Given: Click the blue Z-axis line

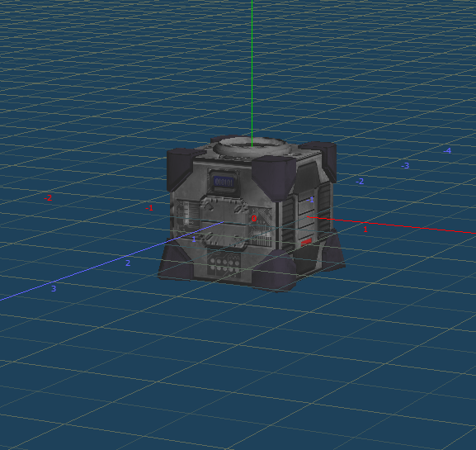Looking at the screenshot, I should point(112,261).
